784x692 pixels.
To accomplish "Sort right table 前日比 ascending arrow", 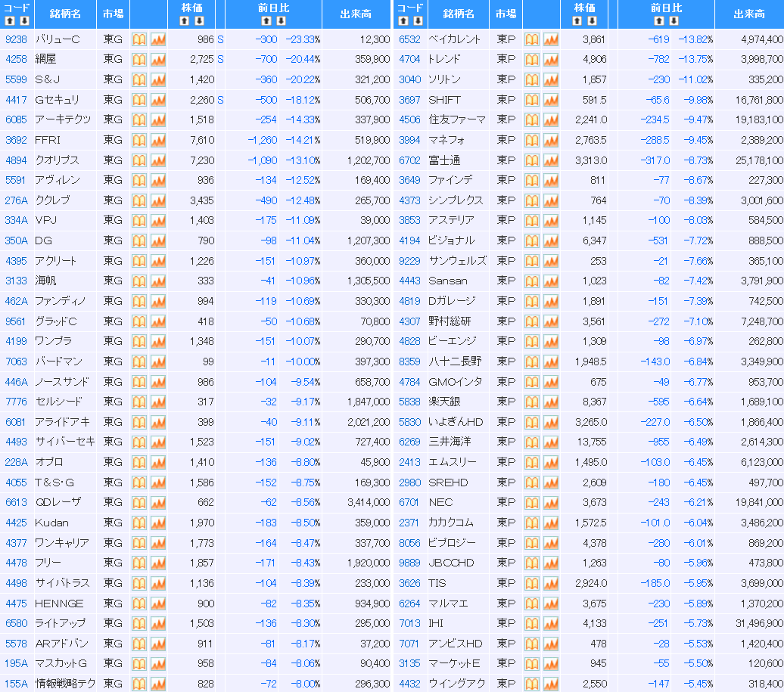I will coord(659,21).
